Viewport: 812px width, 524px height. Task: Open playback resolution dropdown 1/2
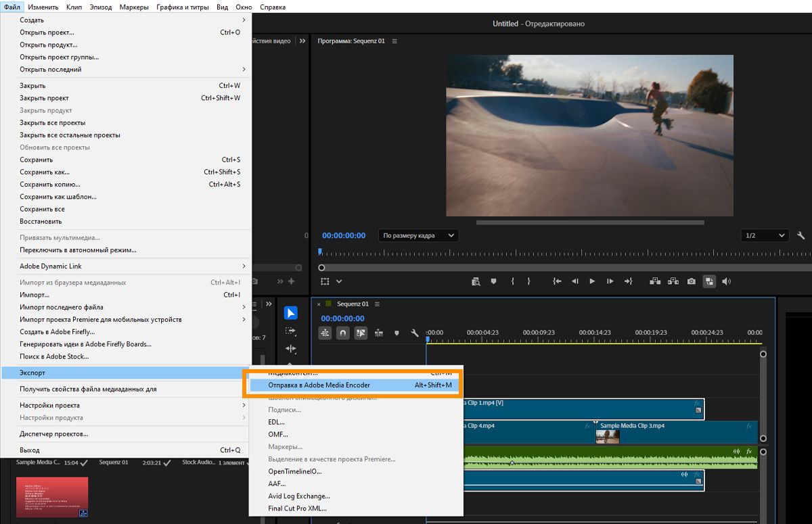(x=765, y=235)
